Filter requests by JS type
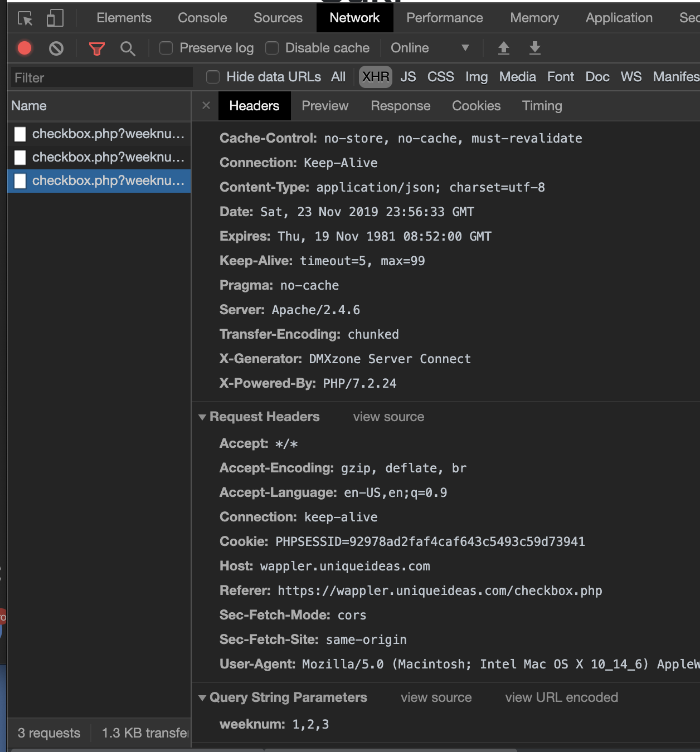The height and width of the screenshot is (752, 700). click(408, 77)
